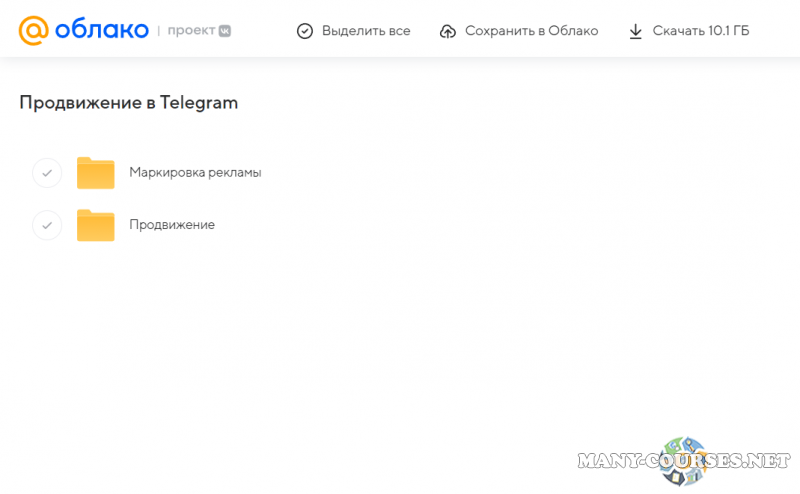800x494 pixels.
Task: Open folder by name Продвижение
Action: click(x=172, y=225)
